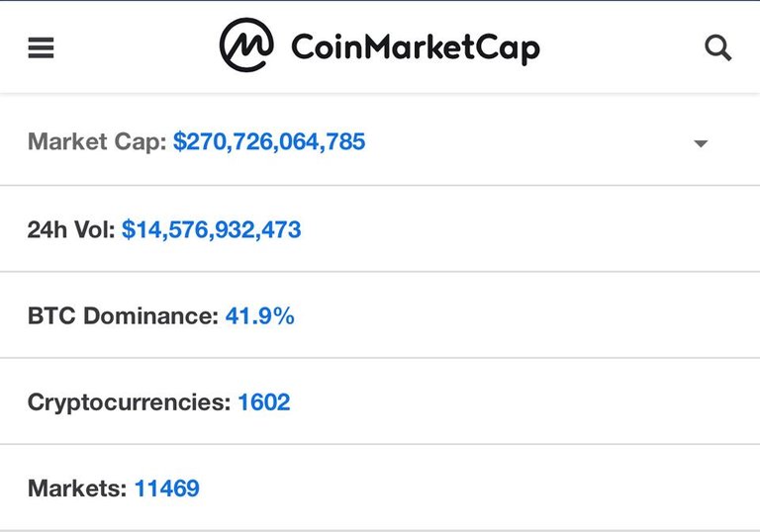This screenshot has height=532, width=760.
Task: Open the 11469 markets count link
Action: point(166,488)
